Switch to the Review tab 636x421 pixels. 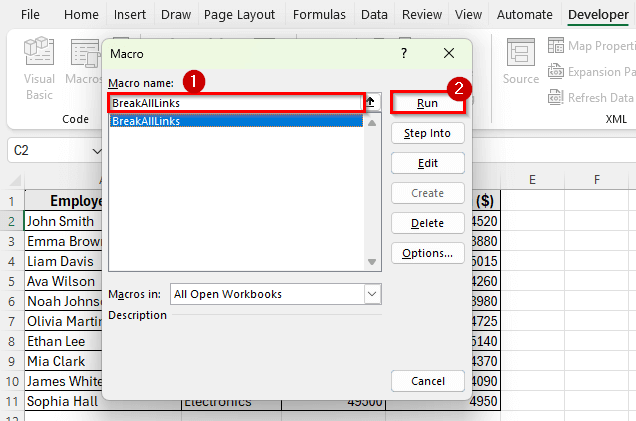point(422,15)
